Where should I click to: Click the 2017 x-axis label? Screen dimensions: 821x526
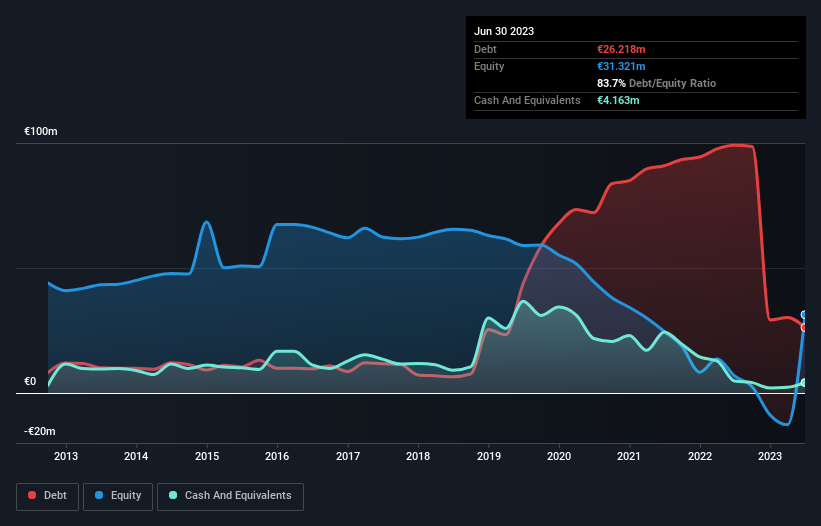click(348, 456)
